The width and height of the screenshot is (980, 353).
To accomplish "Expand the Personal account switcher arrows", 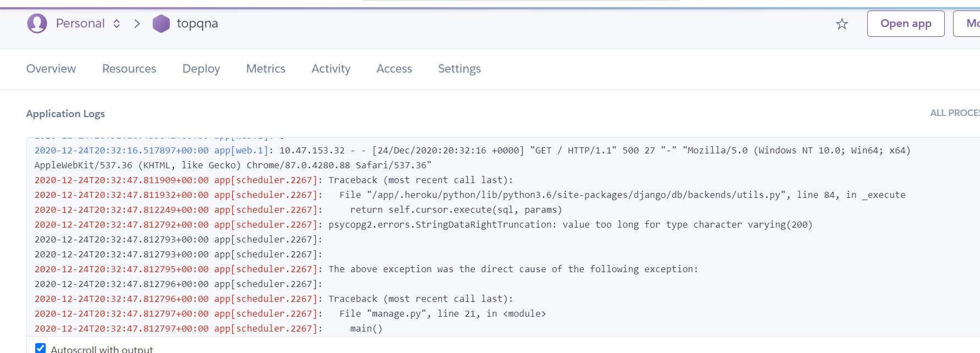I will point(117,24).
